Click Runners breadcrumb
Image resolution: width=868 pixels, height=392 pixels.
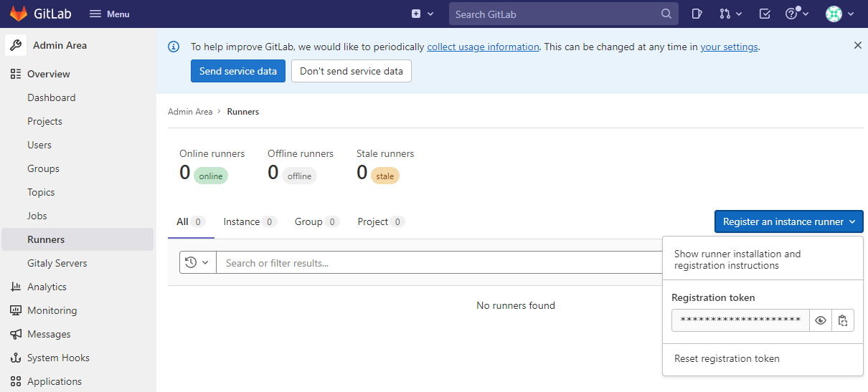pos(243,112)
